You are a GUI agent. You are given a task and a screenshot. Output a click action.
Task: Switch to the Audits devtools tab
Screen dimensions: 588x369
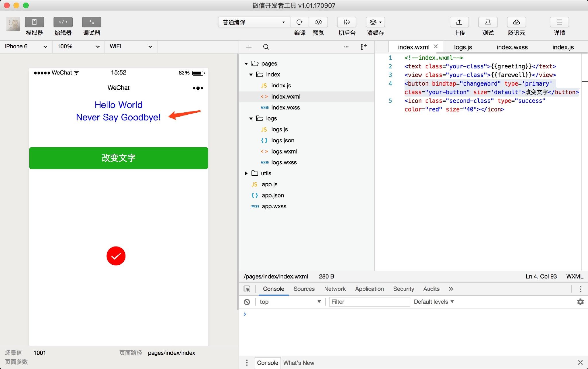coord(431,289)
